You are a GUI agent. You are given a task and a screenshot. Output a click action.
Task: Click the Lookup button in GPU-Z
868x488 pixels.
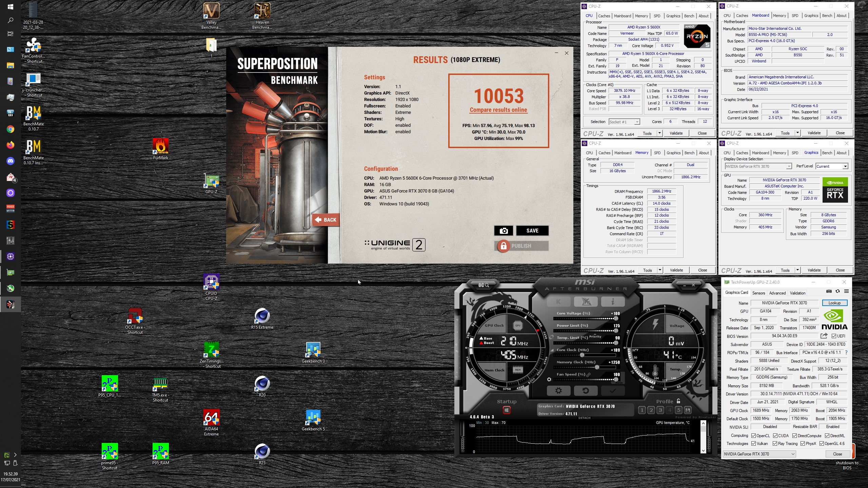[x=834, y=303]
